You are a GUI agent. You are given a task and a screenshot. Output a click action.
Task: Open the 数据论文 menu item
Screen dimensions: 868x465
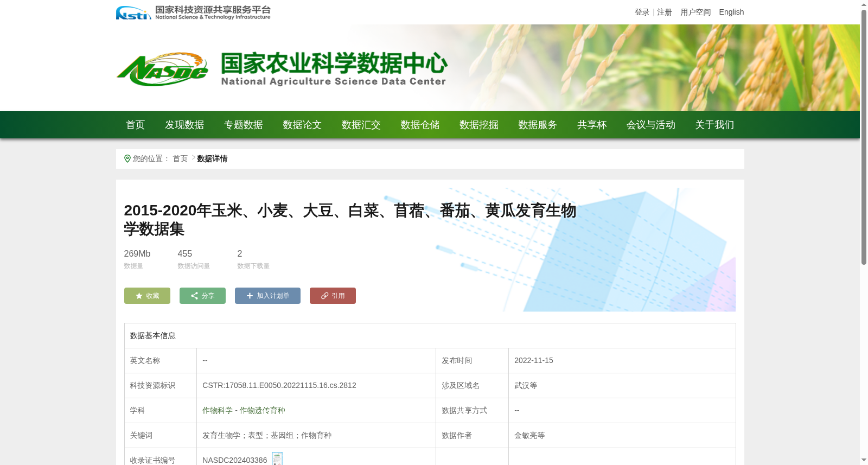[302, 125]
